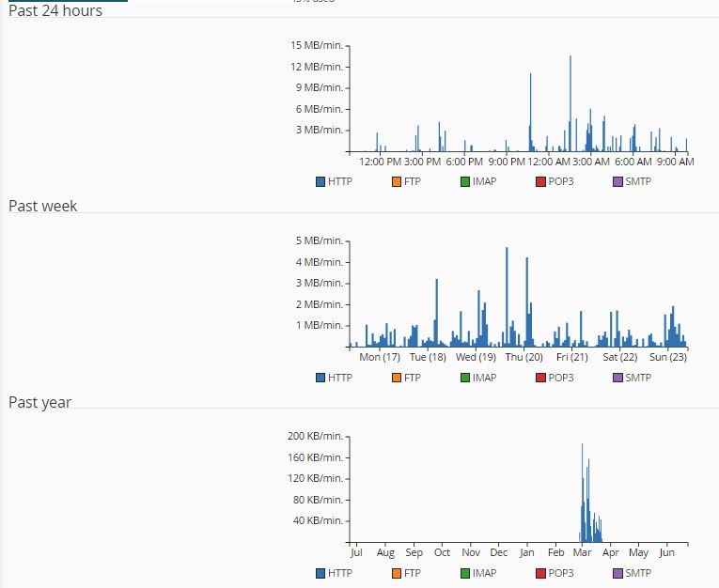Click the HTTP swatch in Past week legend

tap(320, 378)
